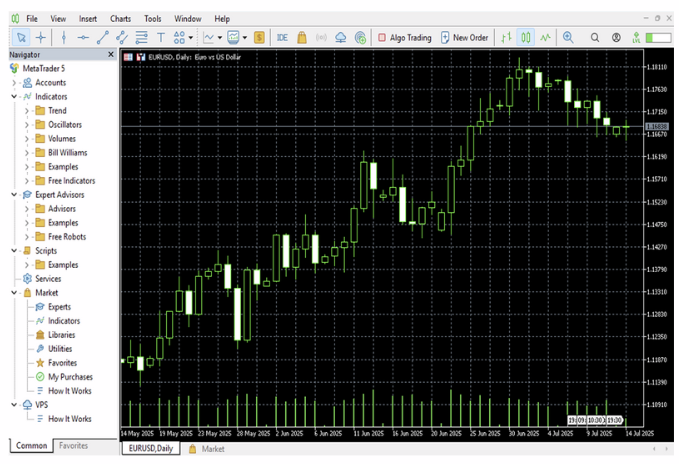Open the chart type dropdown arrow
The height and width of the screenshot is (464, 679).
click(x=220, y=38)
